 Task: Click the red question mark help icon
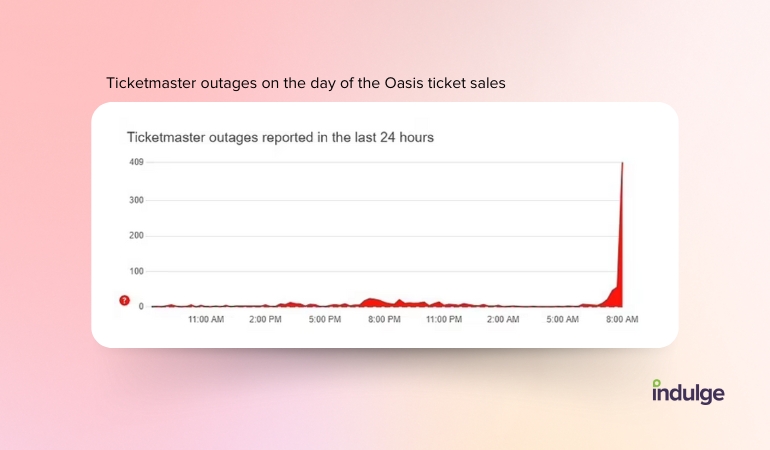124,300
